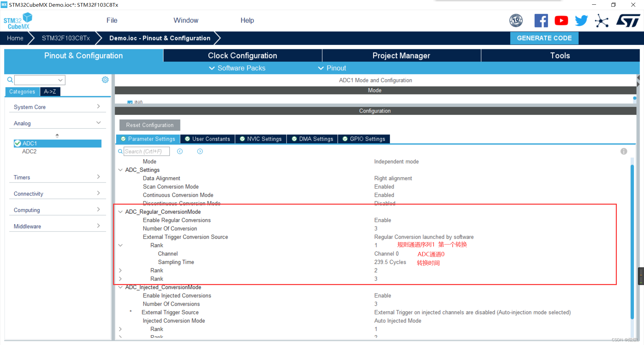
Task: Open the User Constants tab
Action: tap(208, 139)
